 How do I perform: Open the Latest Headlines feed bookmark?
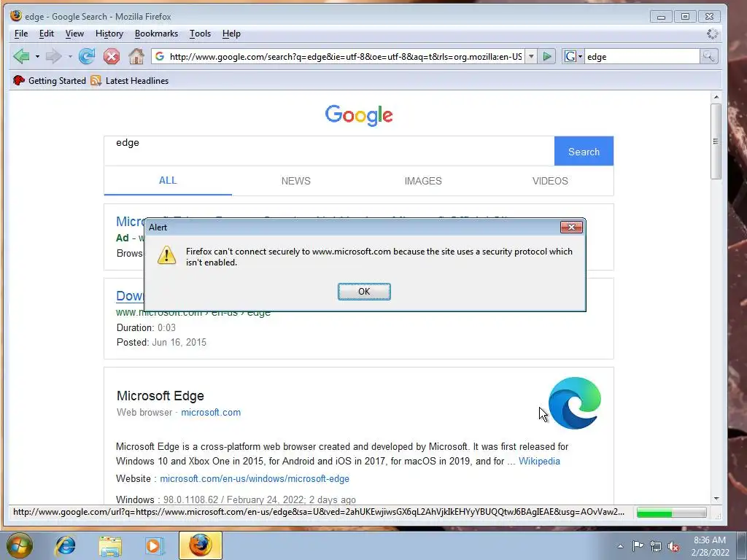[x=130, y=80]
